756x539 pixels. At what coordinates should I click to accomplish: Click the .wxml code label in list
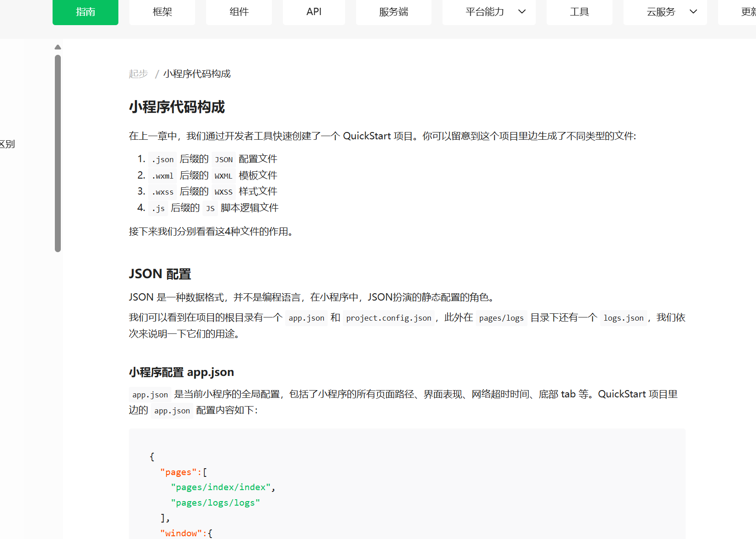click(163, 176)
